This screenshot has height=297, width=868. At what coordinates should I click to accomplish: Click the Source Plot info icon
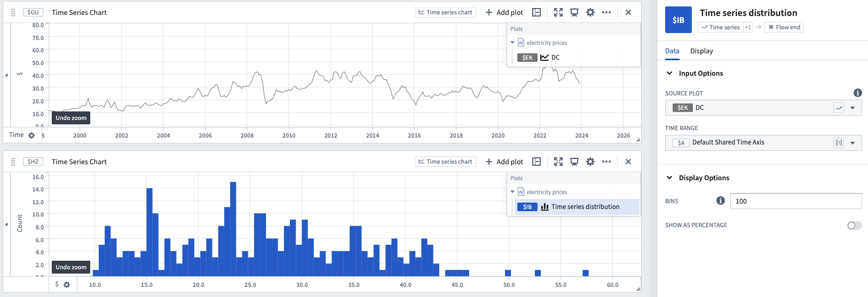[x=858, y=93]
